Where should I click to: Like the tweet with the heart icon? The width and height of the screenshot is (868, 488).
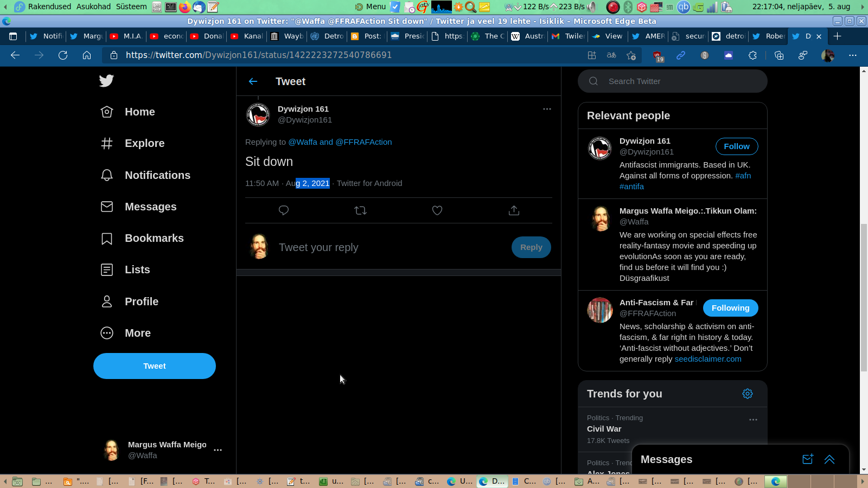pyautogui.click(x=437, y=210)
